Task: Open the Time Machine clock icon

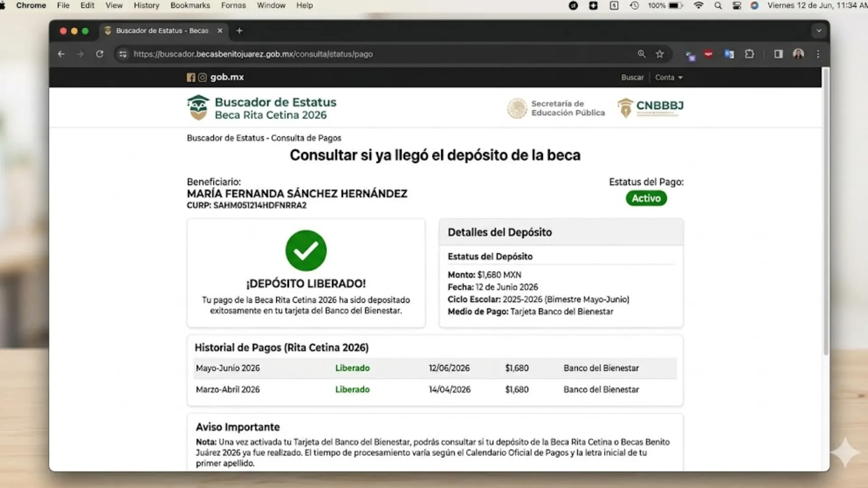Action: point(634,6)
